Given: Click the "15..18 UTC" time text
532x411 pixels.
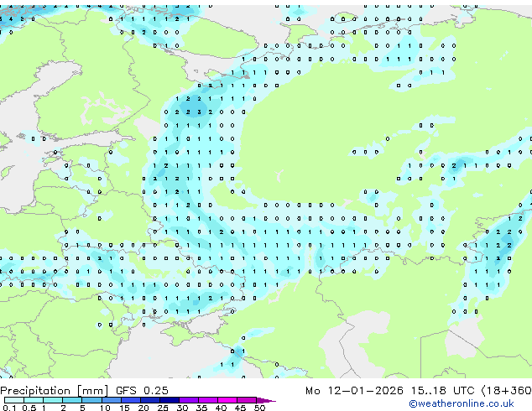Looking at the screenshot, I should 442,391.
